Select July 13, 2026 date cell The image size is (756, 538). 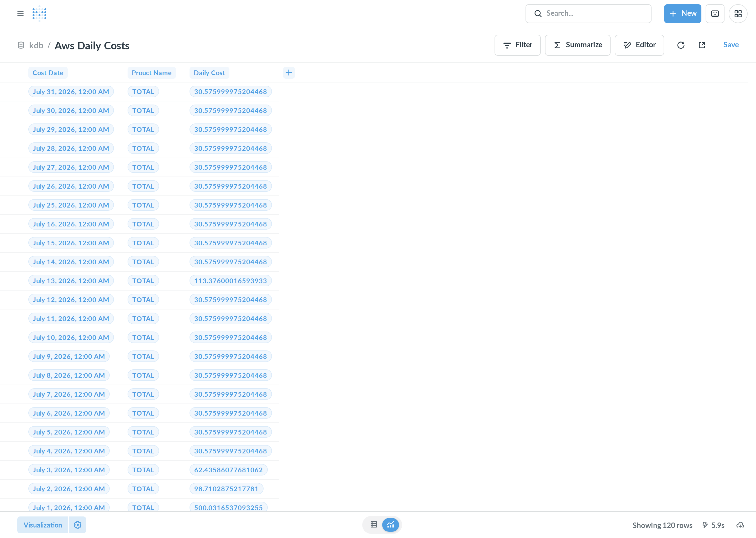click(x=71, y=281)
